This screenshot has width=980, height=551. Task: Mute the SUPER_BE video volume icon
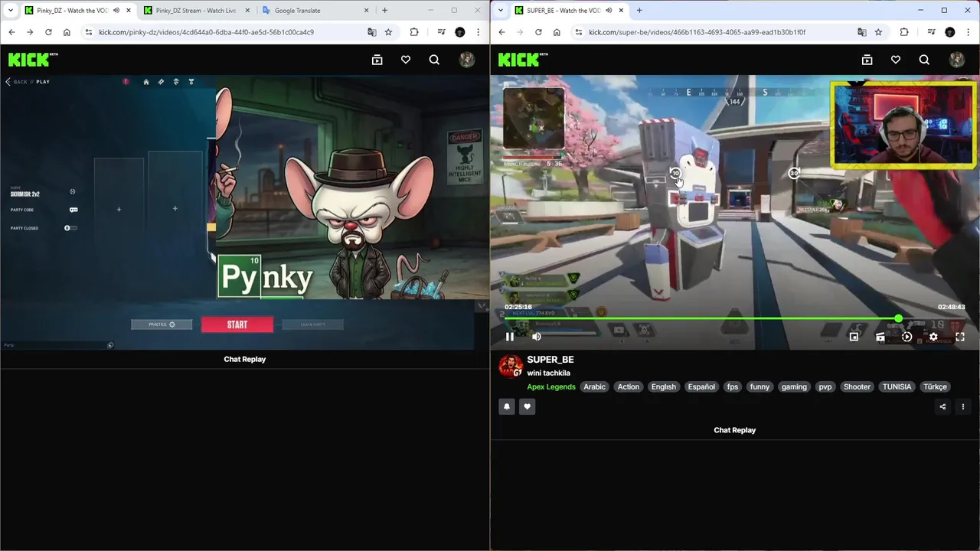537,337
